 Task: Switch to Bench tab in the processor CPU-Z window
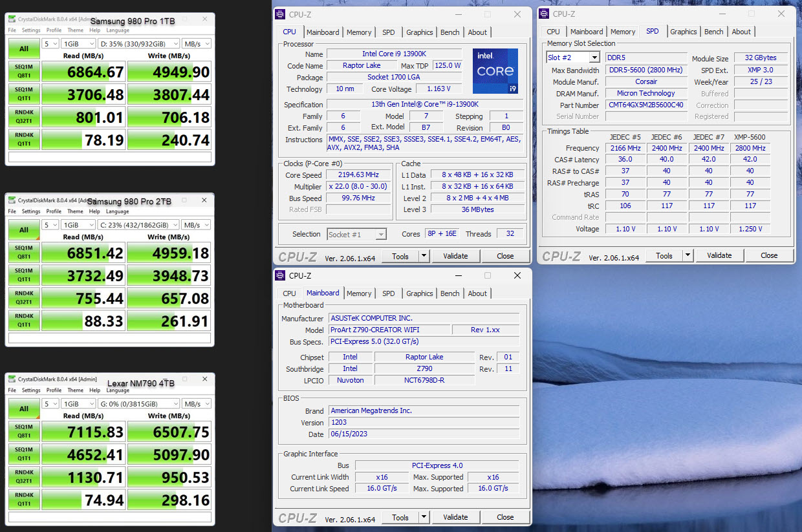coord(450,32)
